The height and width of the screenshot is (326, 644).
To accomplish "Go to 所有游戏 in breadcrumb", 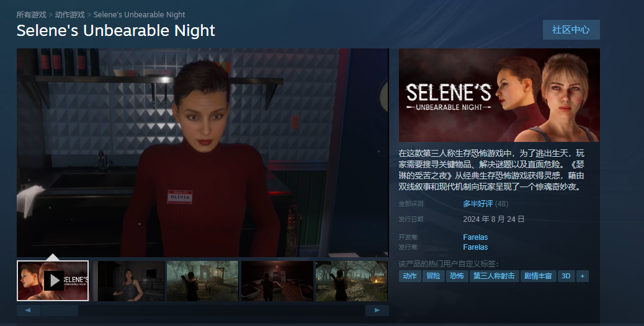I will [x=31, y=15].
